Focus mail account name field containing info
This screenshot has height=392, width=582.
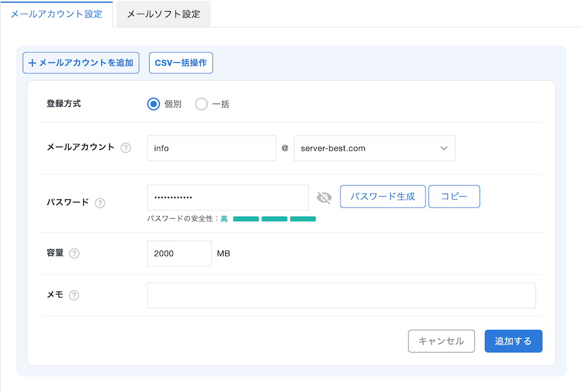tap(212, 148)
